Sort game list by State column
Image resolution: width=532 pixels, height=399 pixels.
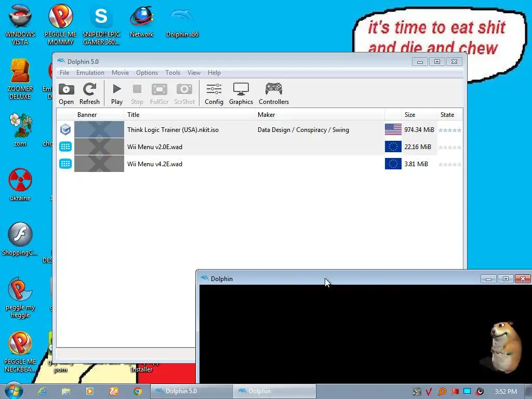pos(449,115)
